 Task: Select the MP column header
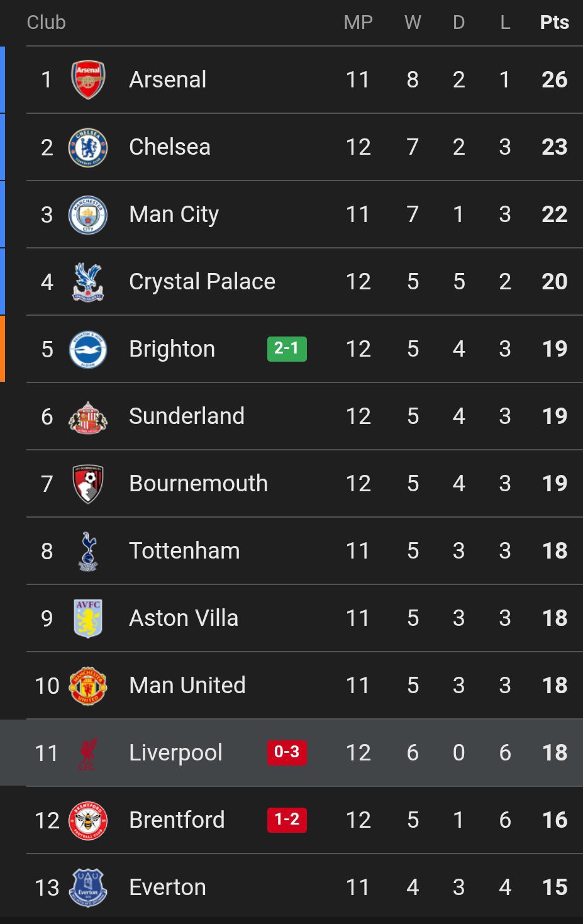point(358,23)
